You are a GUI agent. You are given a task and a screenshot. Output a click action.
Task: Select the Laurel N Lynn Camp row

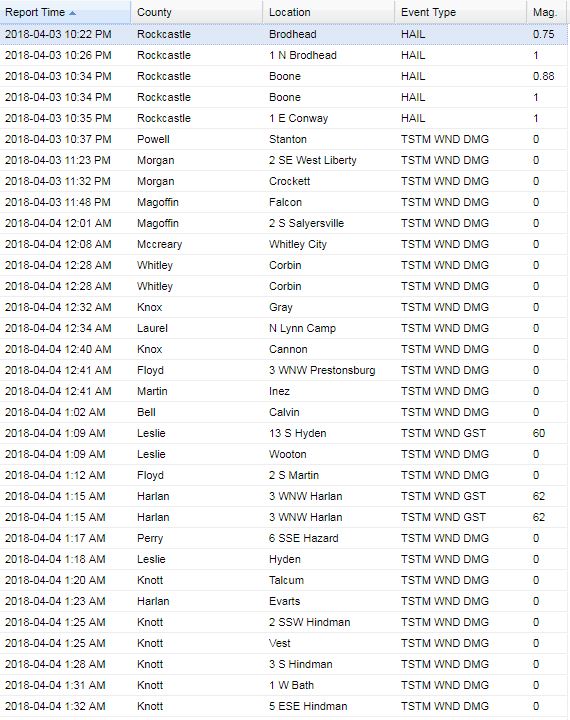284,328
